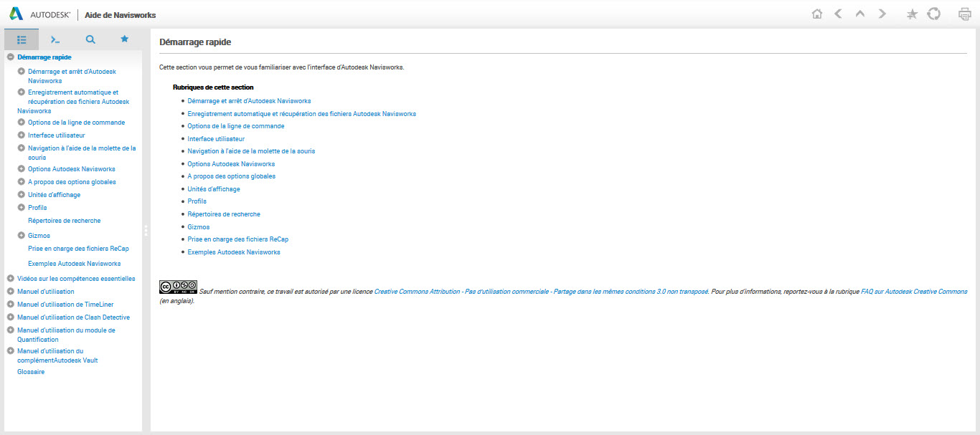980x435 pixels.
Task: Open Exemples Autodesk Navisworks in sidebar
Action: [74, 264]
